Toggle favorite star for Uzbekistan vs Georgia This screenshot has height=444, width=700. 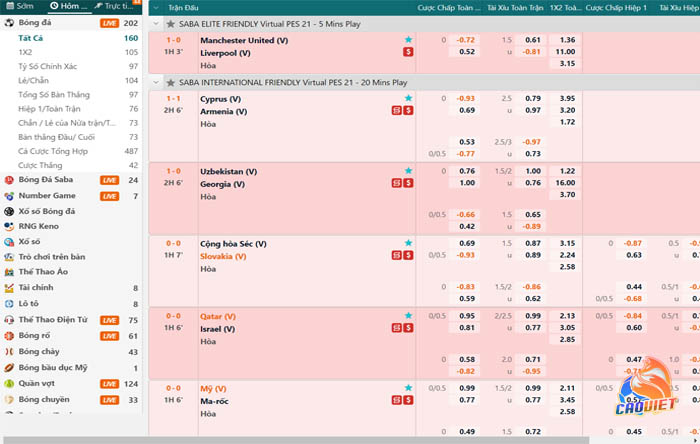pyautogui.click(x=408, y=171)
